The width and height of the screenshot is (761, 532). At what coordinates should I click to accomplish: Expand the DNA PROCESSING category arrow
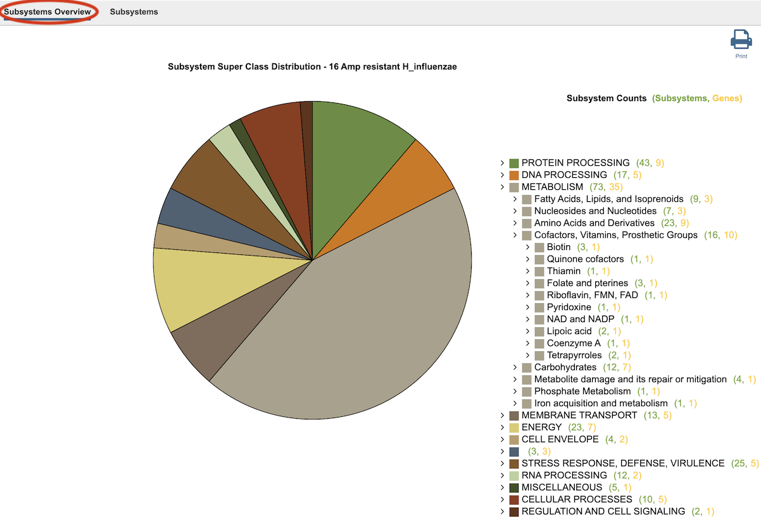(502, 175)
